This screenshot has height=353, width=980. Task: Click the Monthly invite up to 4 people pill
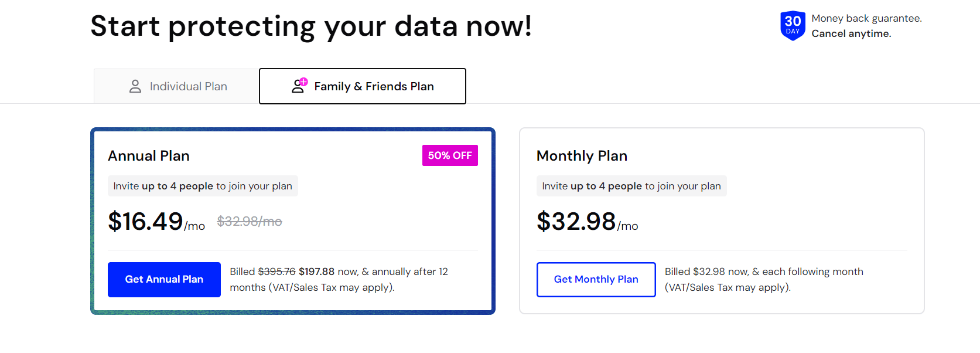click(x=631, y=186)
